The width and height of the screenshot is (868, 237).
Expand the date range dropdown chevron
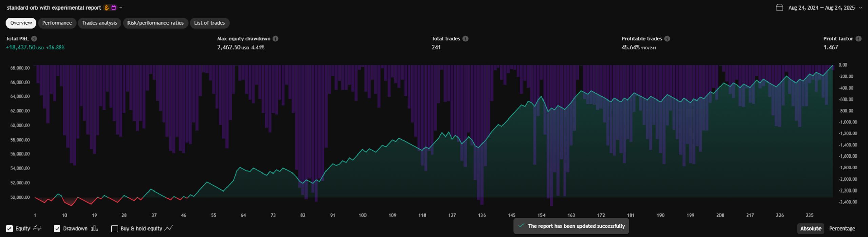(860, 8)
